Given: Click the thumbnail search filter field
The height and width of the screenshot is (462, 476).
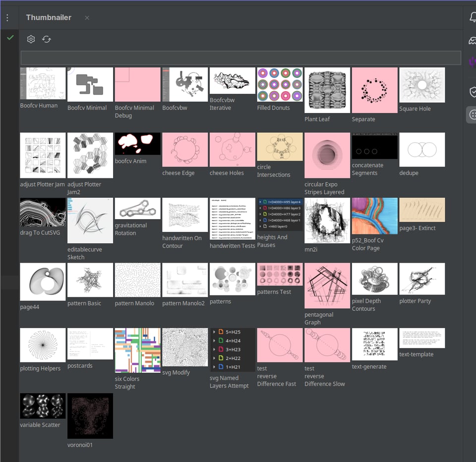Looking at the screenshot, I should (x=240, y=58).
